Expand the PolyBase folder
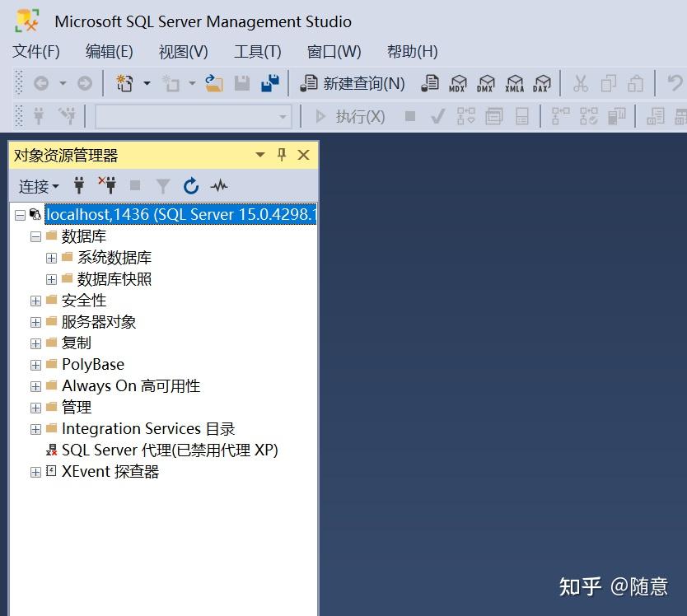This screenshot has width=687, height=616. 35,365
